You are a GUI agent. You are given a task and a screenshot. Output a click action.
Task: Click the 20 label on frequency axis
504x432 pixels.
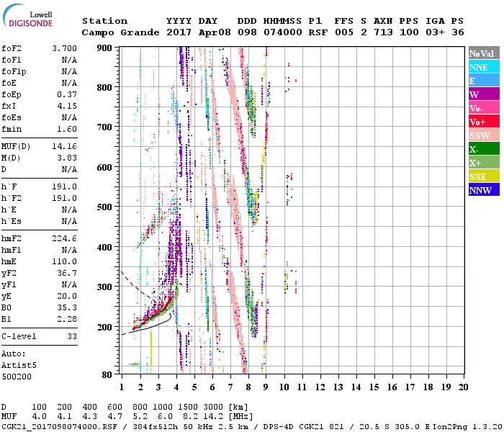point(463,387)
